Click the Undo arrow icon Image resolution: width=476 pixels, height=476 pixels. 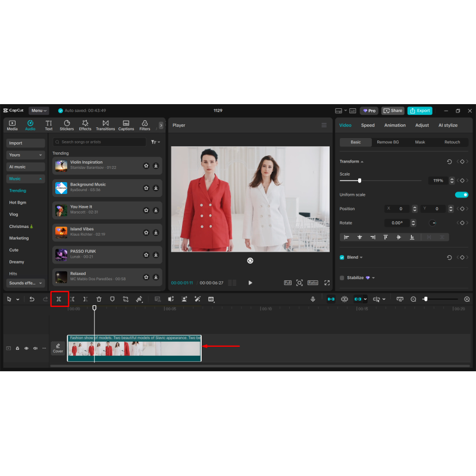pos(32,299)
